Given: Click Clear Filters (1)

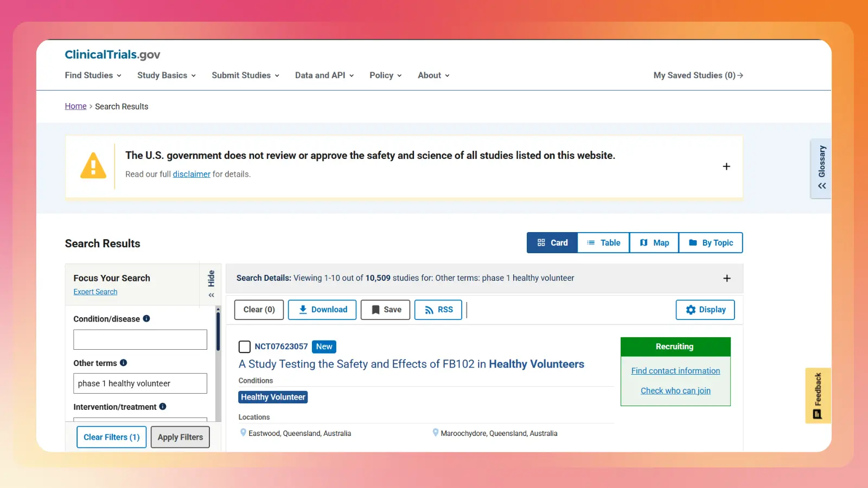Looking at the screenshot, I should click(112, 437).
